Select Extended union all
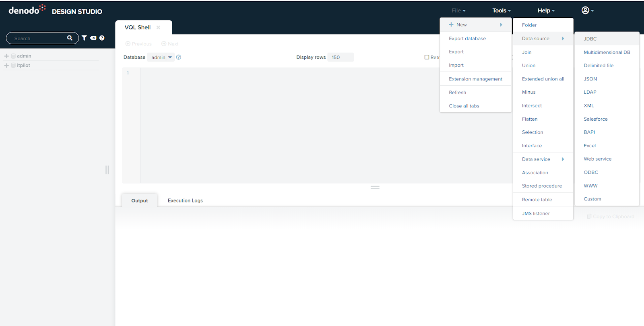This screenshot has width=644, height=326. pyautogui.click(x=543, y=79)
